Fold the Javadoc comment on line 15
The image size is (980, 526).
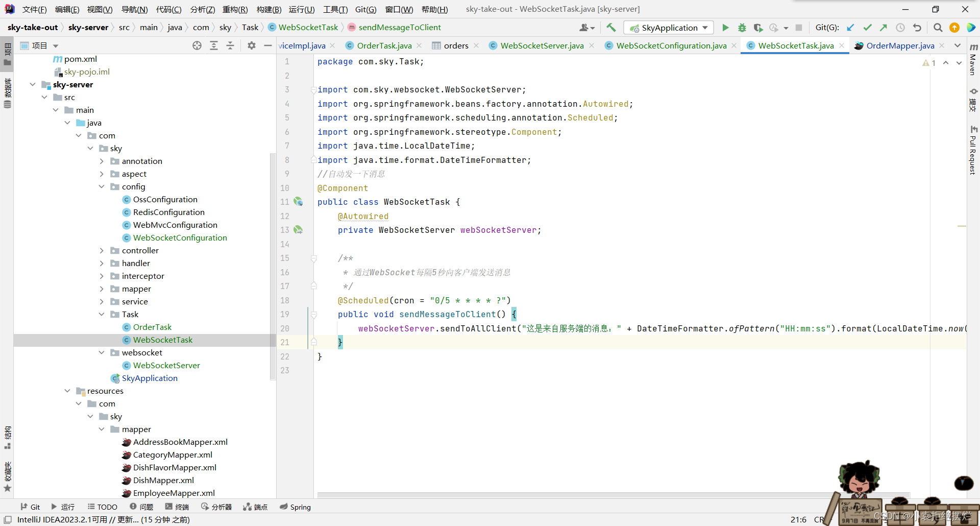tap(314, 258)
